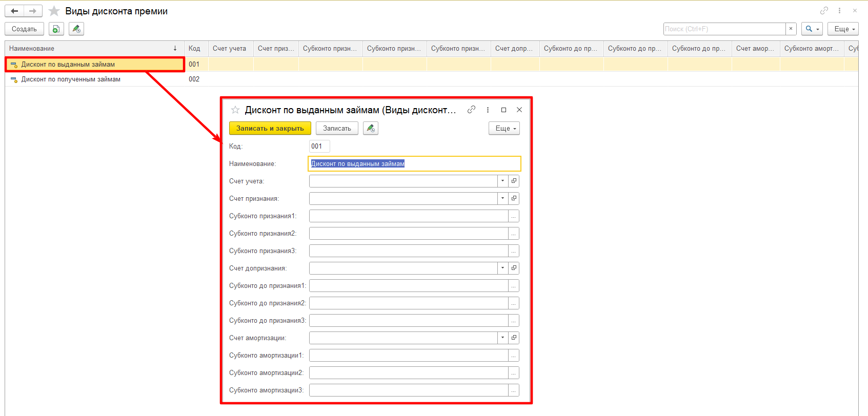The height and width of the screenshot is (416, 868).
Task: Open Счет признания item via open icon
Action: pos(514,198)
